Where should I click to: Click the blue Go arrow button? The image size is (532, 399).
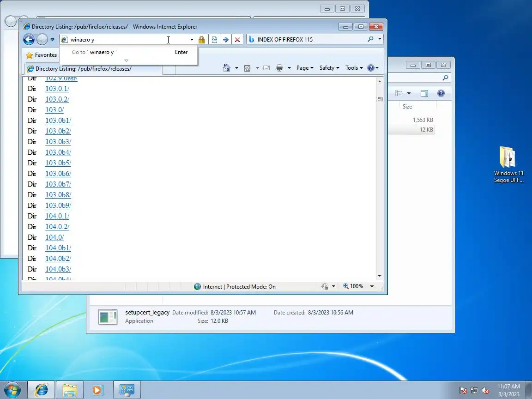click(x=226, y=40)
